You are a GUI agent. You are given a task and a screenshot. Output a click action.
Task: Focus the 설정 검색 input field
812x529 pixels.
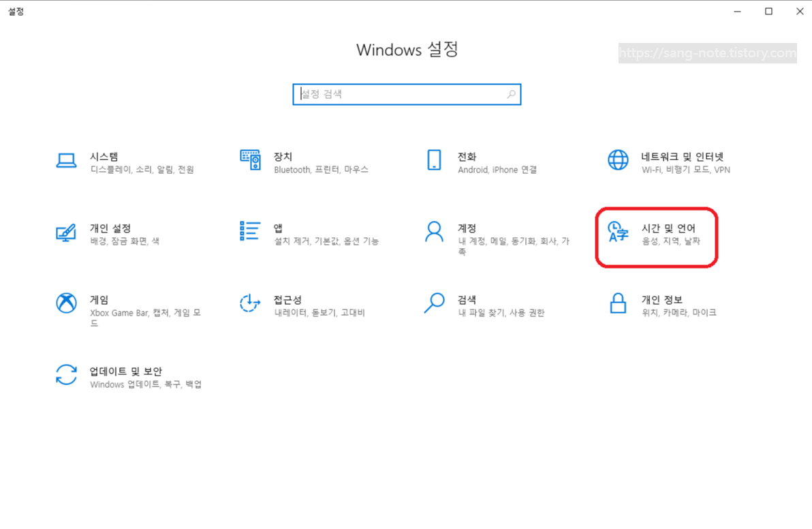pyautogui.click(x=407, y=94)
